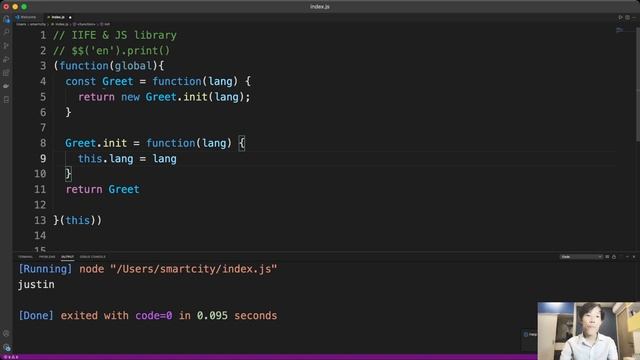Click the '// IIFE & JS library' comment

click(115, 35)
